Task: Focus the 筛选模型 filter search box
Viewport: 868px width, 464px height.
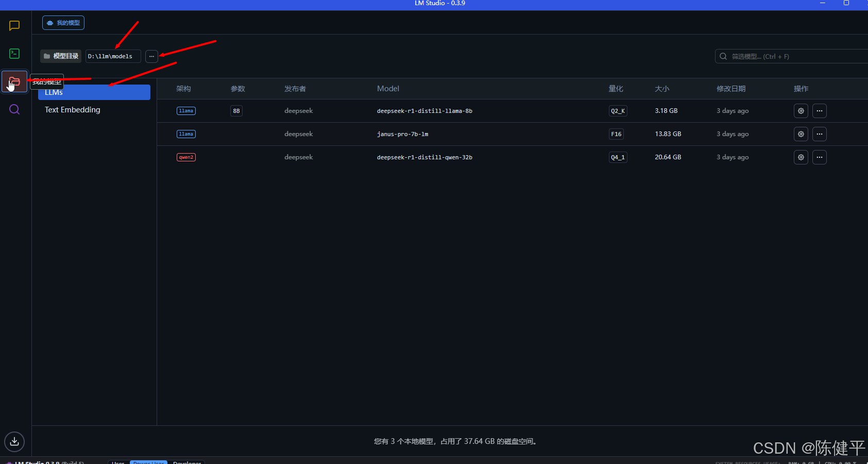Action: pos(791,56)
